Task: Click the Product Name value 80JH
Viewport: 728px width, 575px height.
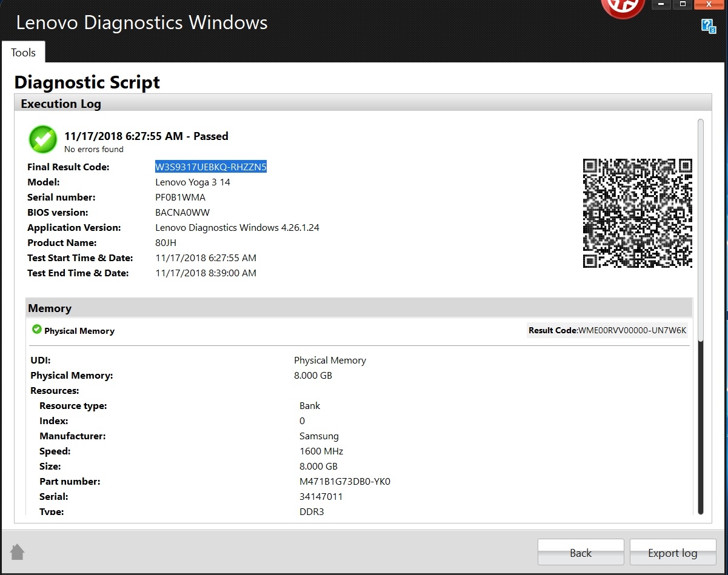Action: (x=167, y=242)
